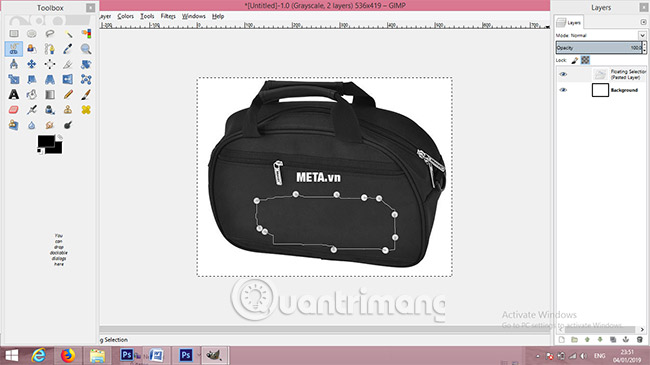Select the Blend gradient tool

coord(50,95)
